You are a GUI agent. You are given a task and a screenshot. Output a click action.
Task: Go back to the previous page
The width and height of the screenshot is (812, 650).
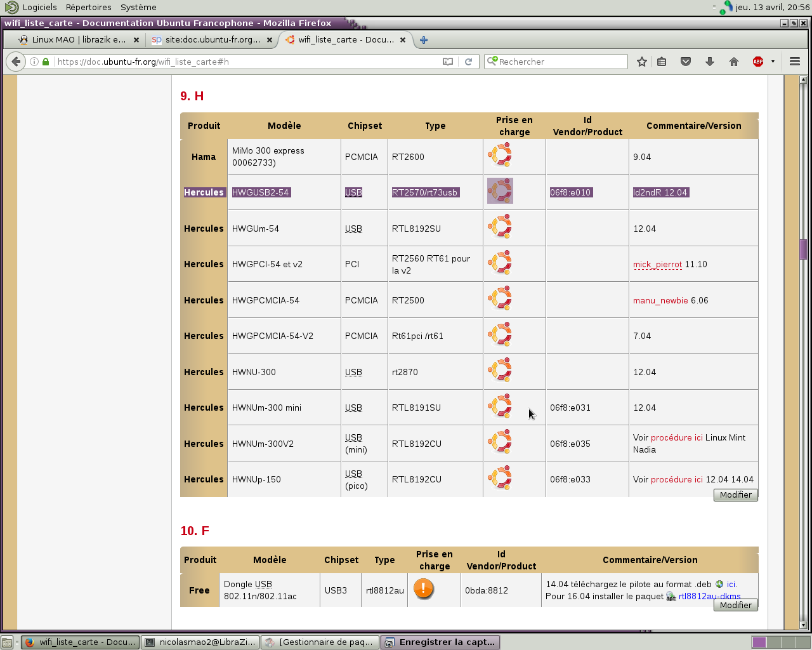(16, 62)
